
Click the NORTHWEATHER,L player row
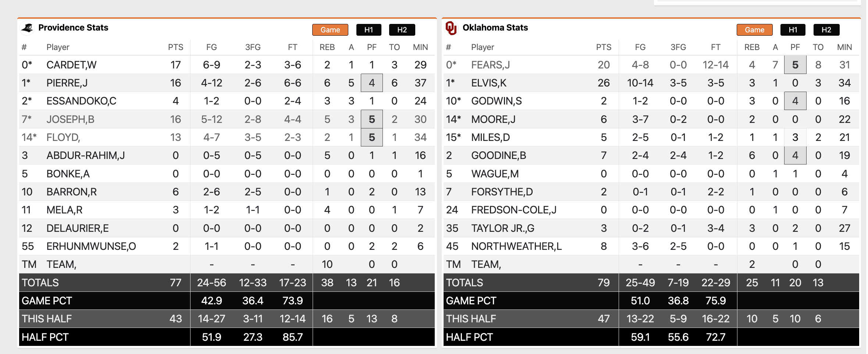point(516,246)
